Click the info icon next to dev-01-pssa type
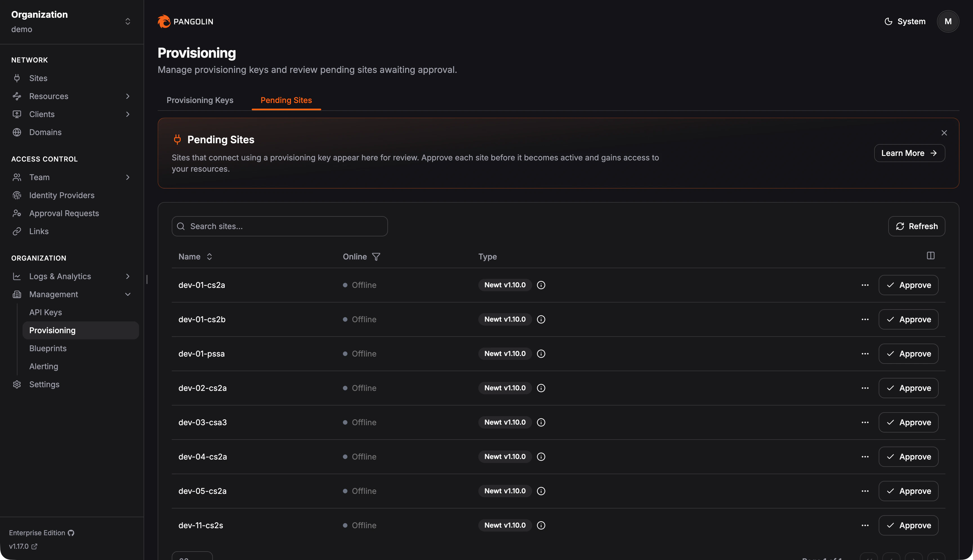973x560 pixels. tap(541, 353)
